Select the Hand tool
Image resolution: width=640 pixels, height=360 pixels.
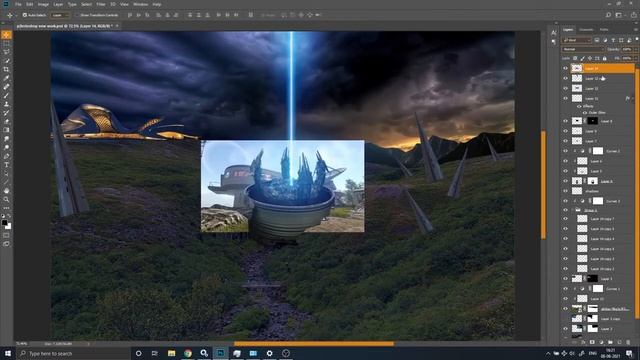tap(6, 191)
